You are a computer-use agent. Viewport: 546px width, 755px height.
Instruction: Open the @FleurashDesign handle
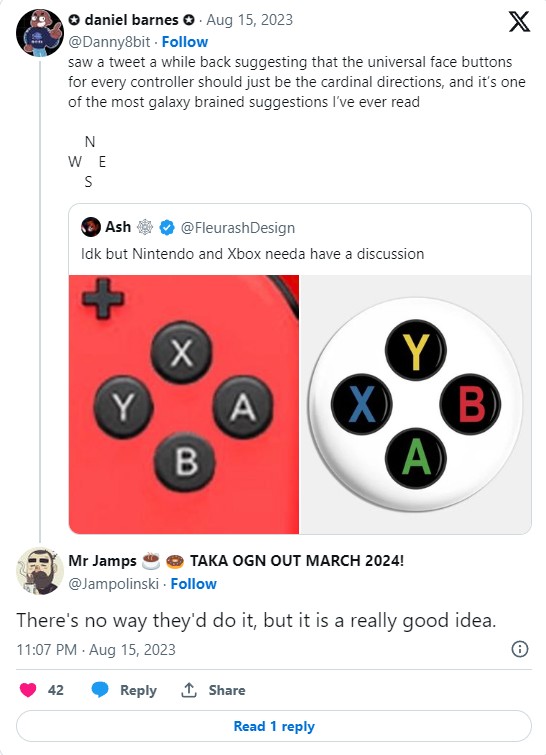(238, 228)
